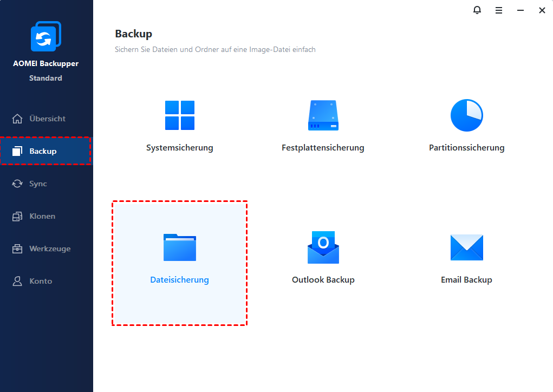The image size is (553, 392).
Task: Select the Outlook Backup label
Action: pos(323,279)
